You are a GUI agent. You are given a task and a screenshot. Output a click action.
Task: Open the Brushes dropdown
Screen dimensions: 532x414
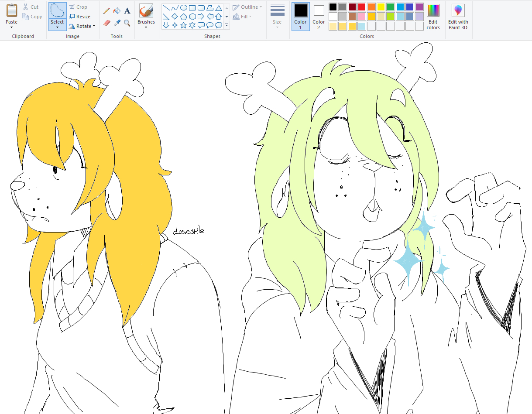[x=146, y=27]
